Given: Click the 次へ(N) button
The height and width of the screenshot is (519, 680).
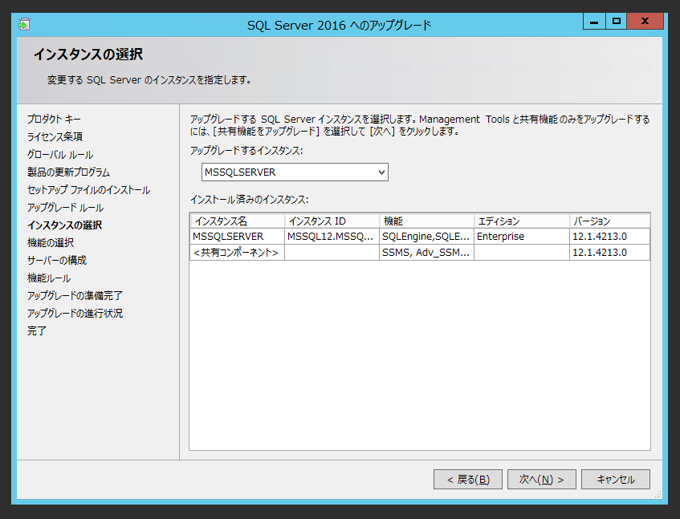Looking at the screenshot, I should 542,479.
